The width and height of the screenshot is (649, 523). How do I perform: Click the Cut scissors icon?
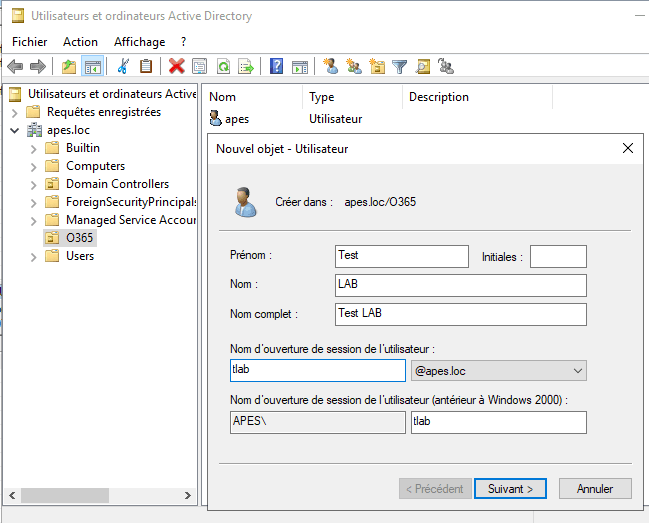pyautogui.click(x=123, y=67)
